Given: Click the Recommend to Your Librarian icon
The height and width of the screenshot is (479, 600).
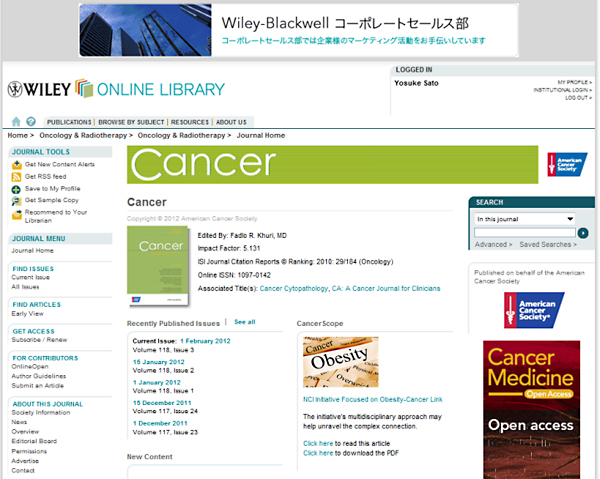Looking at the screenshot, I should (16, 214).
